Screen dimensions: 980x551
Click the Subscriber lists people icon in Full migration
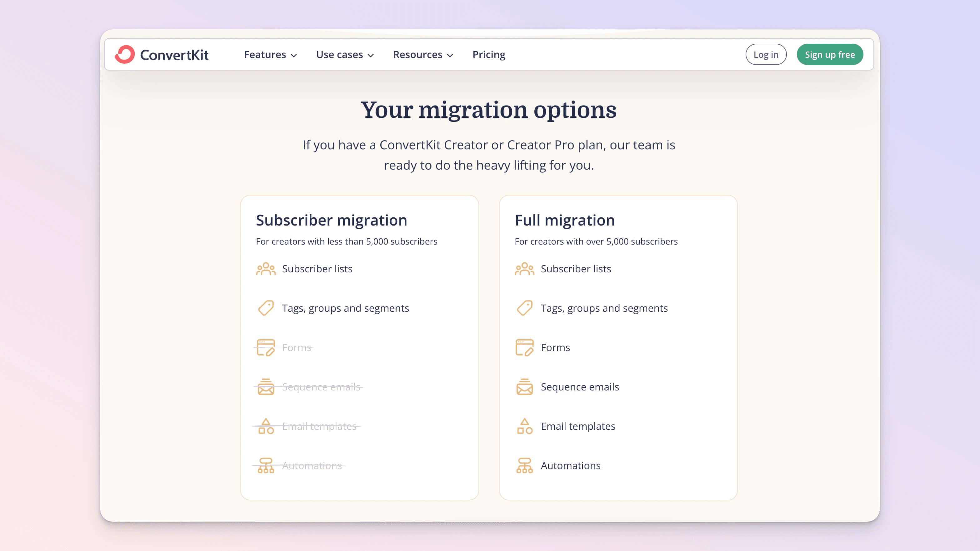tap(524, 269)
